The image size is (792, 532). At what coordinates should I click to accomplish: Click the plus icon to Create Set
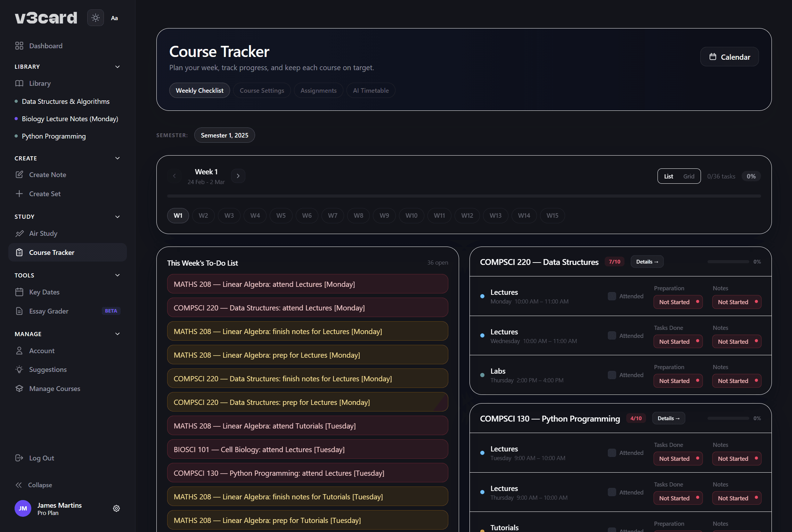(19, 193)
